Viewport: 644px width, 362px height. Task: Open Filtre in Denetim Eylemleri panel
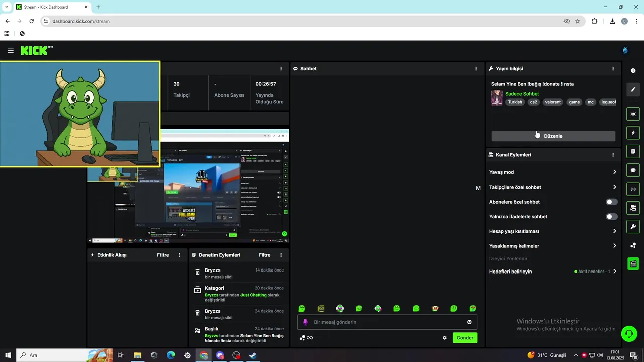tap(265, 255)
